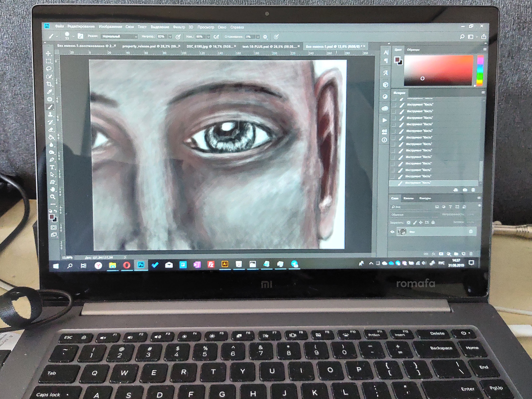Click opacity 83% input field
The width and height of the screenshot is (532, 399).
click(x=162, y=37)
